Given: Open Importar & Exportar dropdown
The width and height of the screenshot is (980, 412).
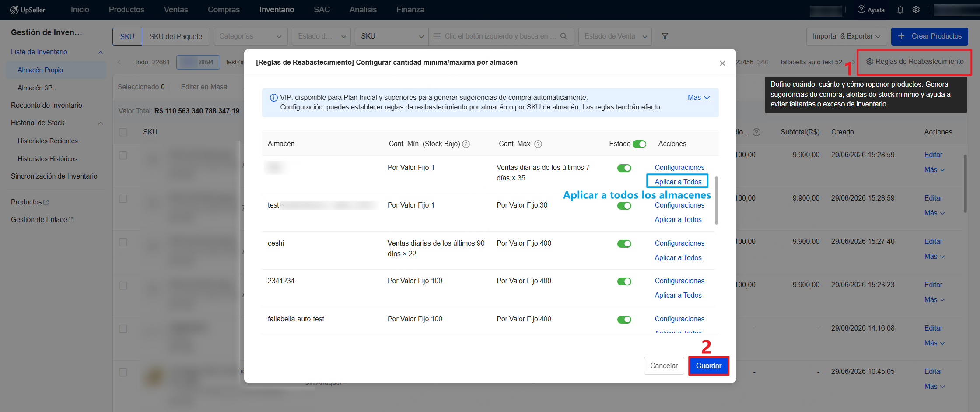Looking at the screenshot, I should [x=846, y=36].
